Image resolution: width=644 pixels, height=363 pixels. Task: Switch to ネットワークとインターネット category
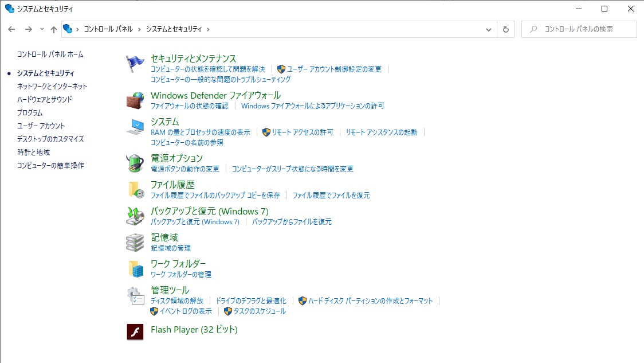pos(51,86)
